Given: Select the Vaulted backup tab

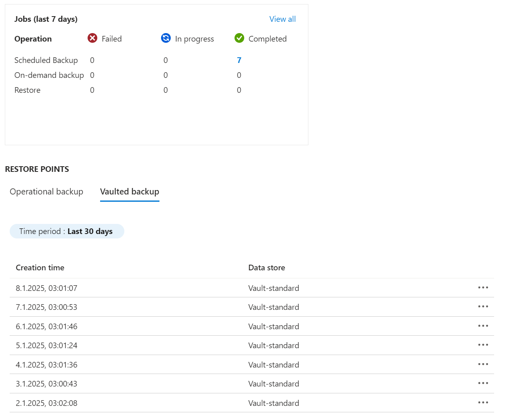Looking at the screenshot, I should pyautogui.click(x=130, y=192).
